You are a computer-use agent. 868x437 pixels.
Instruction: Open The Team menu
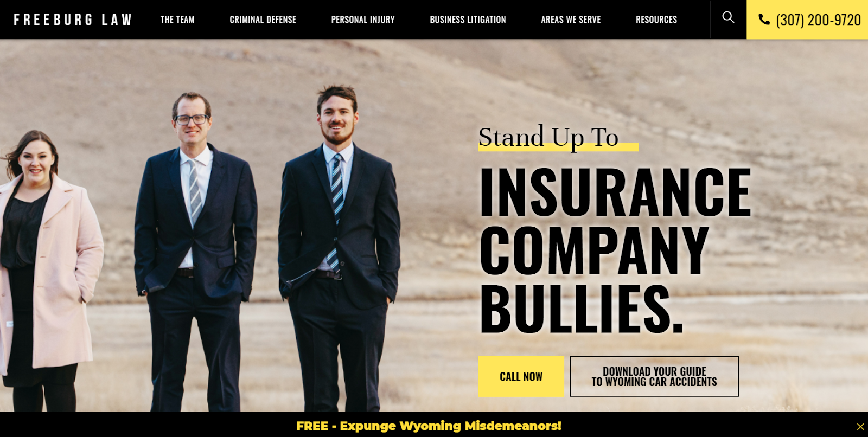(177, 20)
